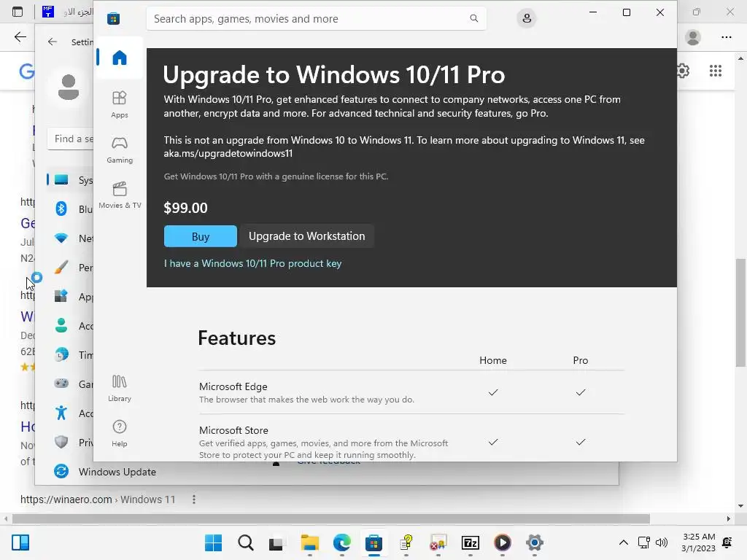Image resolution: width=747 pixels, height=560 pixels.
Task: Show hidden system tray icons
Action: [x=623, y=542]
